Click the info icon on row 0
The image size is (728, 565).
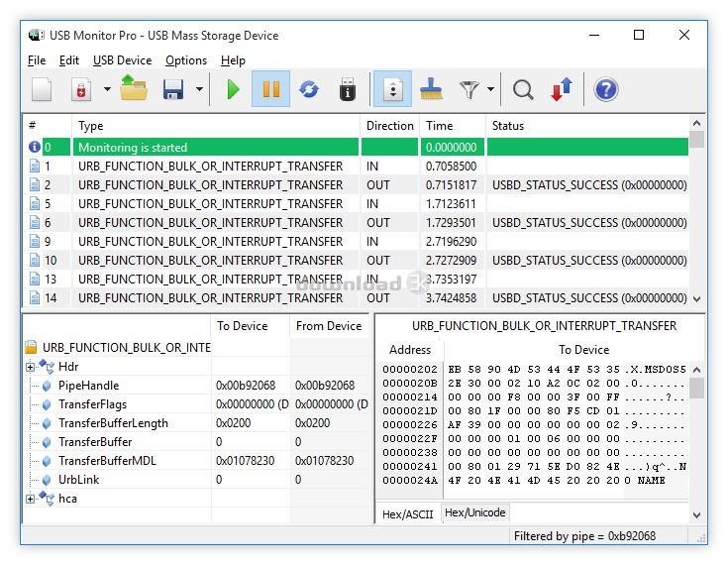(x=35, y=147)
